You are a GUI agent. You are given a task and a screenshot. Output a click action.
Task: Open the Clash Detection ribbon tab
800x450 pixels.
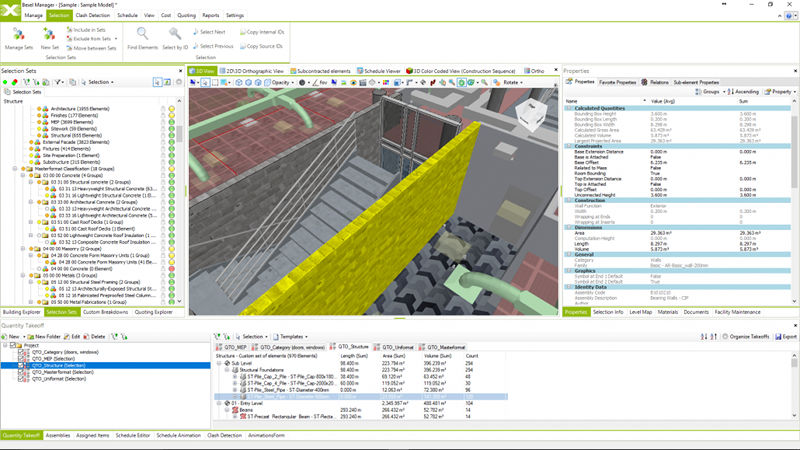(x=93, y=16)
